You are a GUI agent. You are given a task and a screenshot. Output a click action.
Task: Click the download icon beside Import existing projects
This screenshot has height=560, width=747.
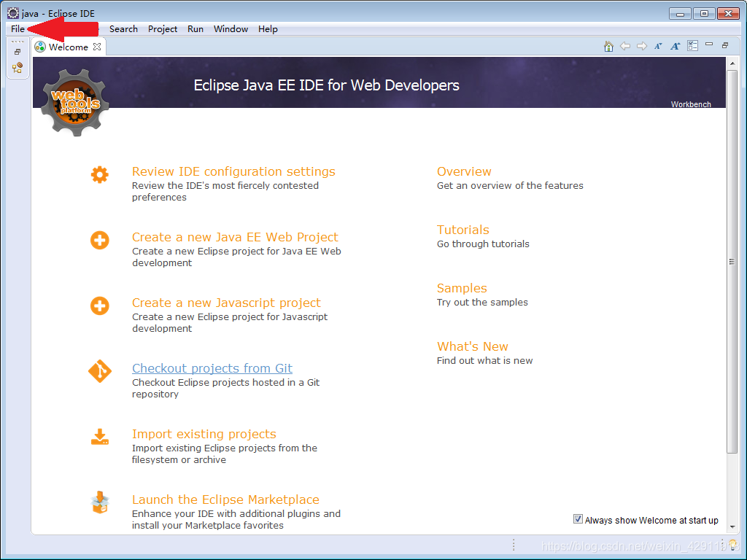(99, 437)
